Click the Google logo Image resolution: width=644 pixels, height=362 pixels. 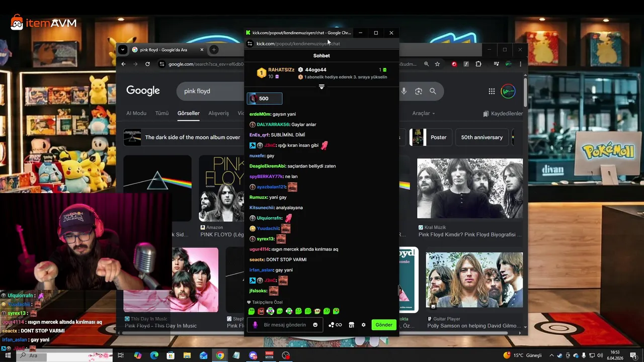tap(143, 90)
